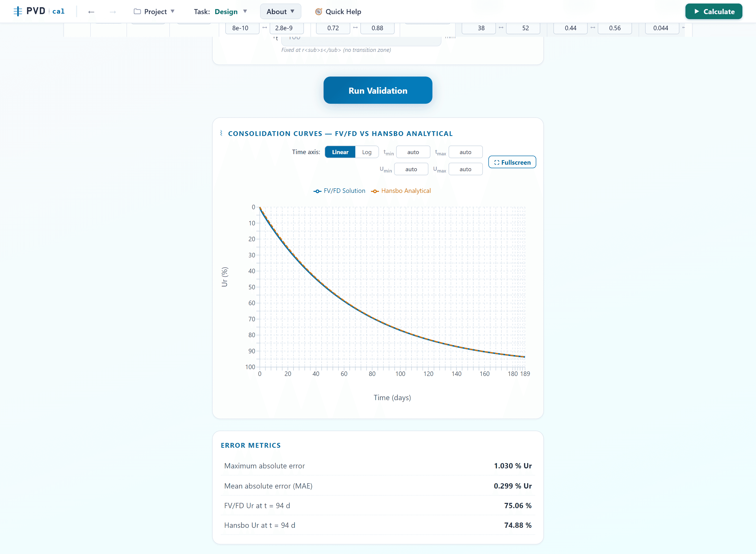756x554 pixels.
Task: Open Quick Help
Action: [338, 12]
